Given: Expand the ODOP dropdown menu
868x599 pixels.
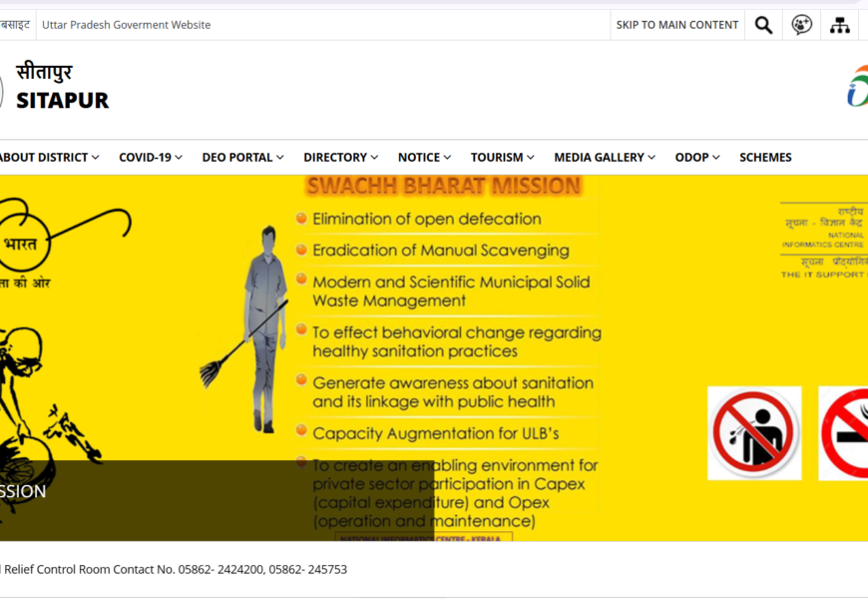Looking at the screenshot, I should coord(697,157).
